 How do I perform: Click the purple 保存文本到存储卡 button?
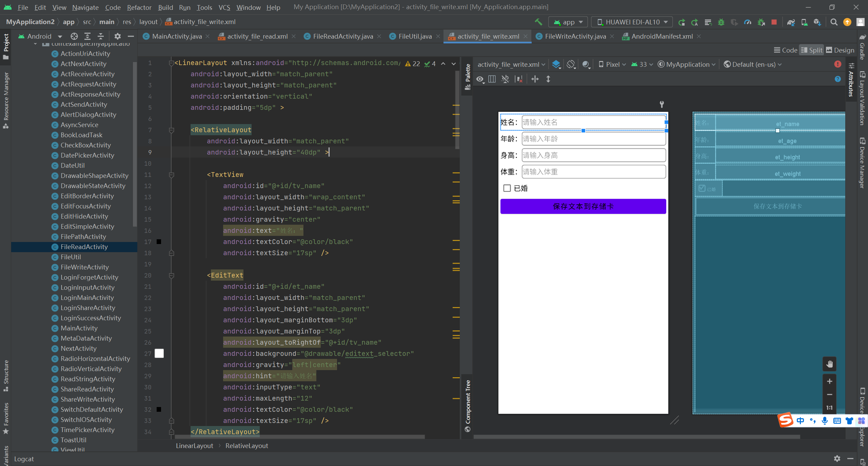click(x=583, y=206)
